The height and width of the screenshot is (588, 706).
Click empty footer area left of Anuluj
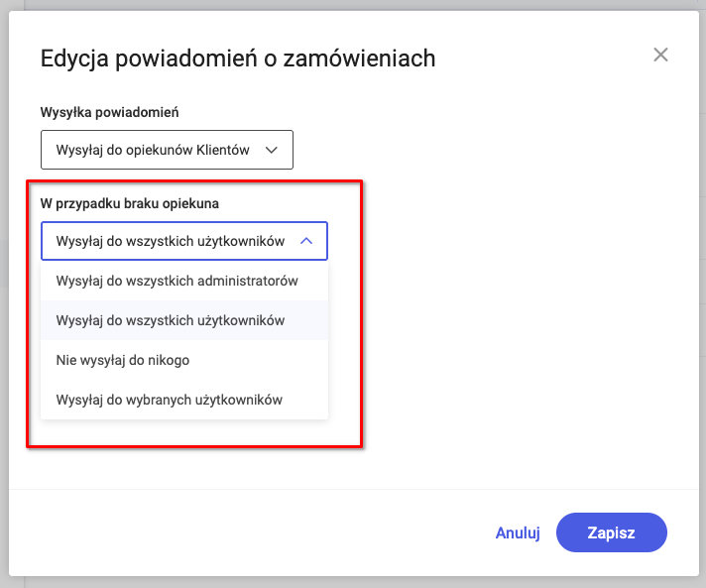pos(248,532)
